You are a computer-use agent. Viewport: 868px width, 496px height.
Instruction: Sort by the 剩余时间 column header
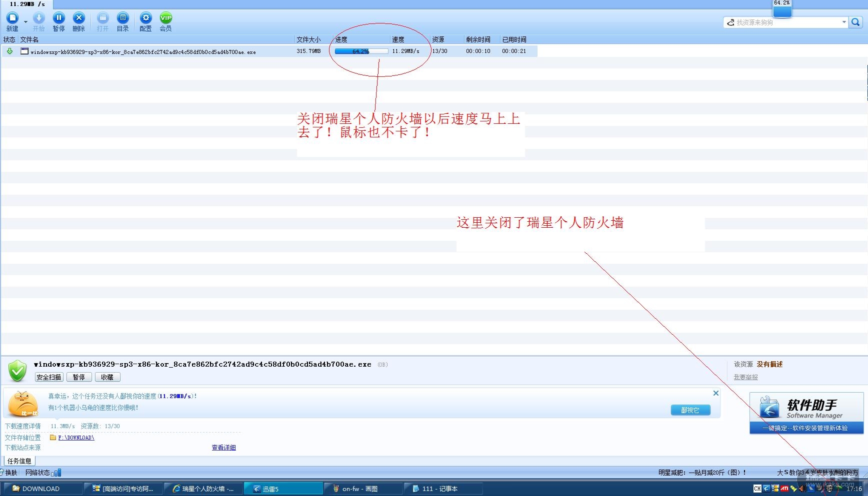pos(478,39)
